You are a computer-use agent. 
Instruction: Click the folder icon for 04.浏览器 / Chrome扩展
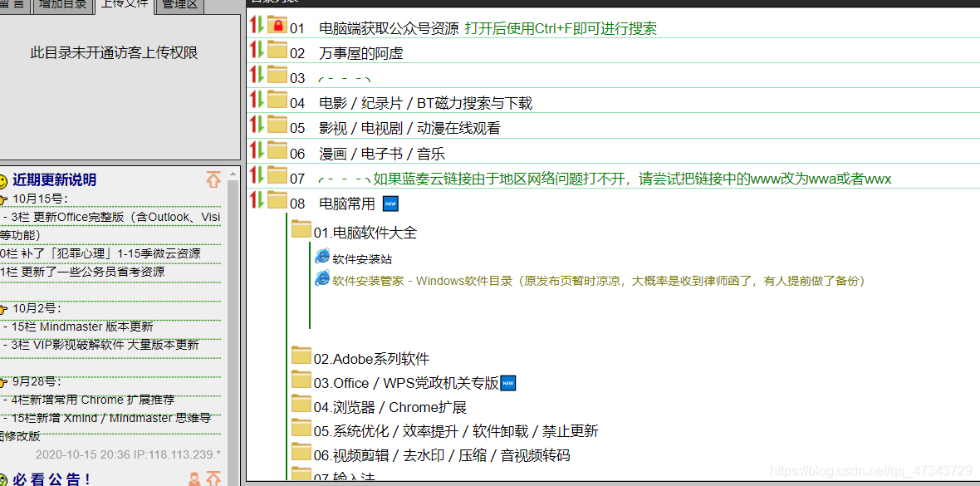click(301, 404)
